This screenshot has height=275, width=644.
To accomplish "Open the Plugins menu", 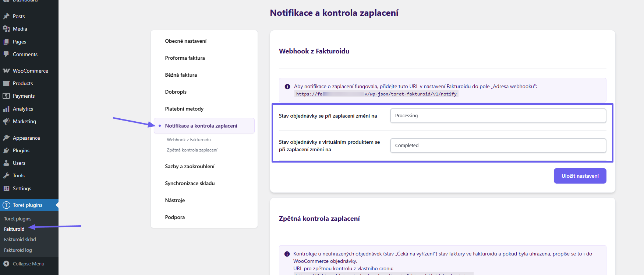I will (29, 150).
